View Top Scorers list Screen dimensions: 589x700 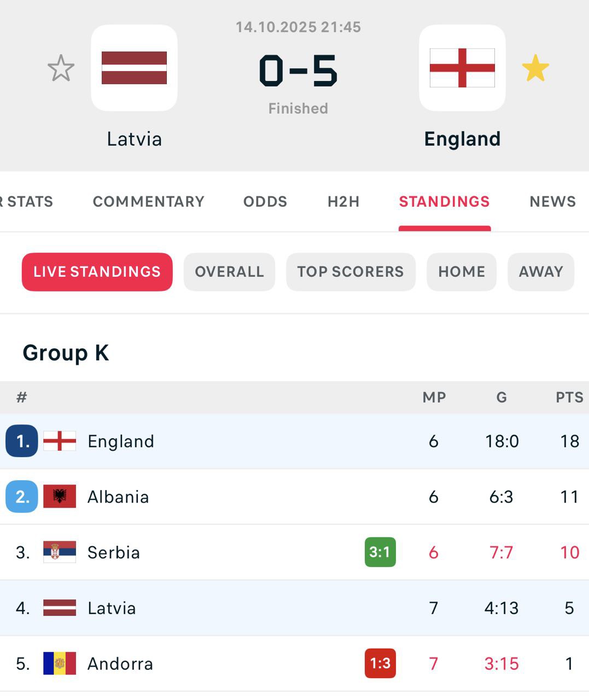tap(351, 272)
